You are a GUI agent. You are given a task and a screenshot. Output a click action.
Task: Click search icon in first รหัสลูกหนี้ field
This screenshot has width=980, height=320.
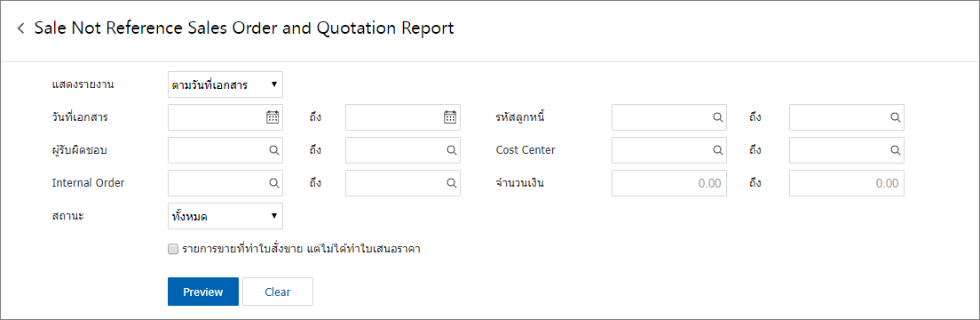point(717,117)
